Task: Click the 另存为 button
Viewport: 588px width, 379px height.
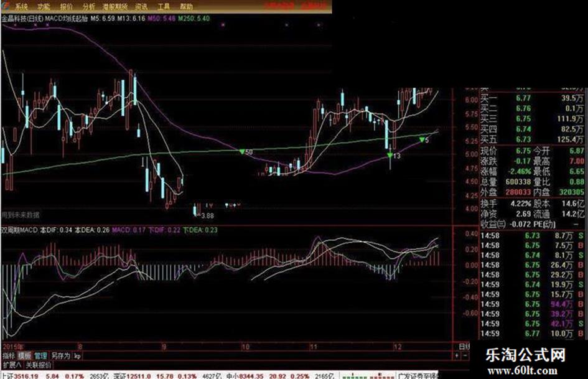Action: (x=61, y=356)
